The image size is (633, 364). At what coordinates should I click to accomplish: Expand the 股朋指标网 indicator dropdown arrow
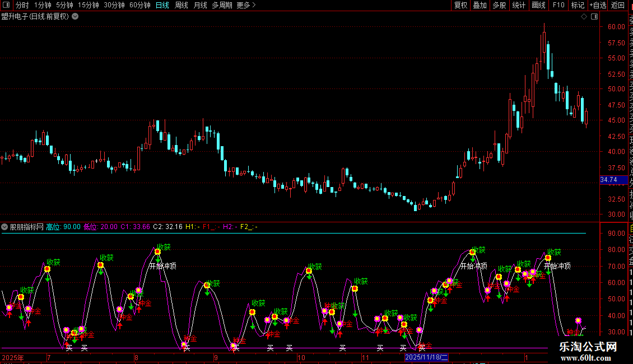(x=5, y=227)
